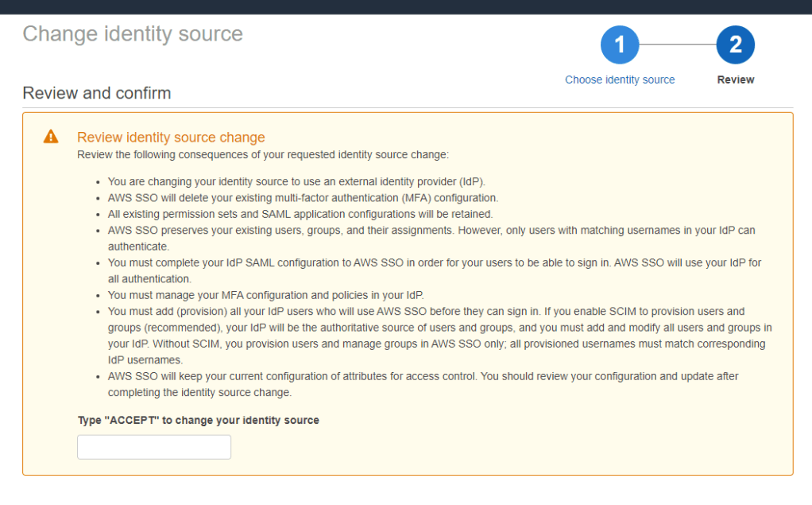Click the intro sentence about reviewing consequences
Image resolution: width=812 pixels, height=505 pixels.
coord(263,154)
